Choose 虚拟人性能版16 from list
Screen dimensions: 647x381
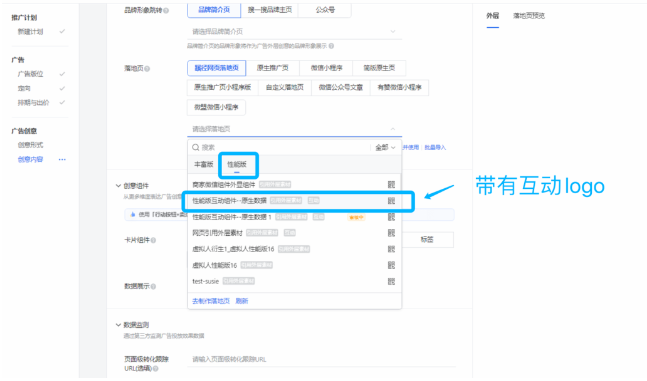click(x=294, y=265)
